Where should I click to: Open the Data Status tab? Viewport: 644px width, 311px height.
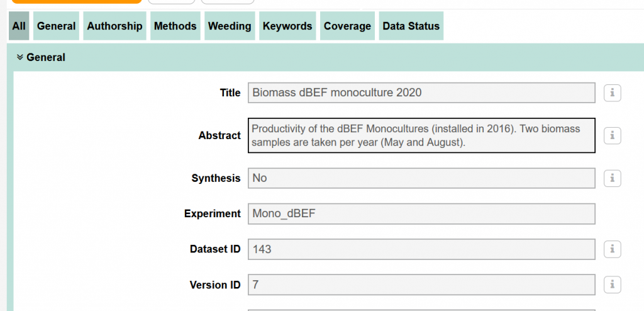tap(411, 26)
